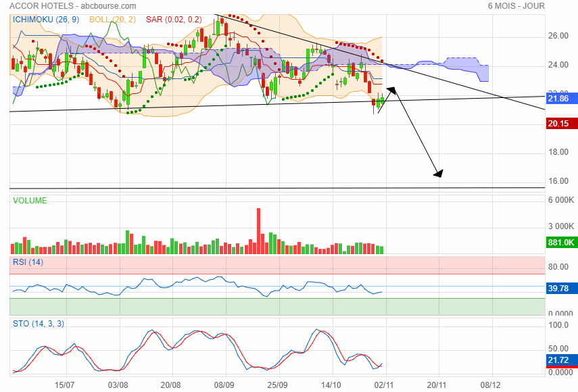Click the 80.00 RSI axis value
Image resolution: width=578 pixels, height=392 pixels.
pyautogui.click(x=558, y=267)
